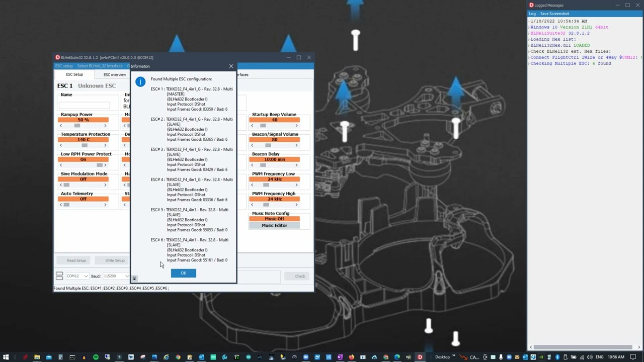Click the "Found Multiple ESC" status bar text
The width and height of the screenshot is (644, 362).
tap(111, 288)
